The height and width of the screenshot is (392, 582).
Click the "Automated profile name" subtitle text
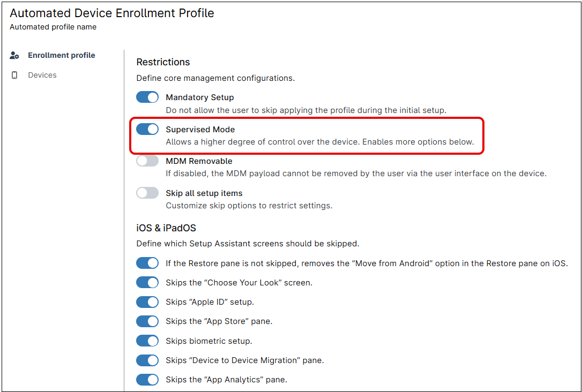pos(53,27)
